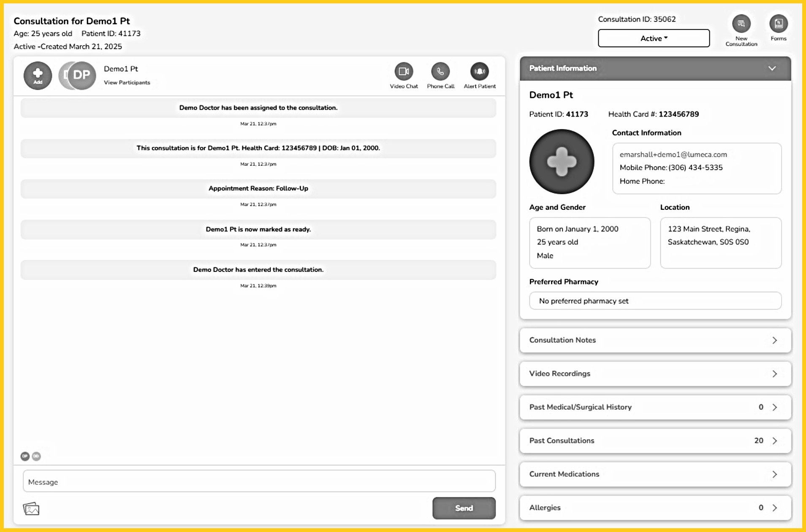Collapse the Patient Information panel

coord(772,68)
